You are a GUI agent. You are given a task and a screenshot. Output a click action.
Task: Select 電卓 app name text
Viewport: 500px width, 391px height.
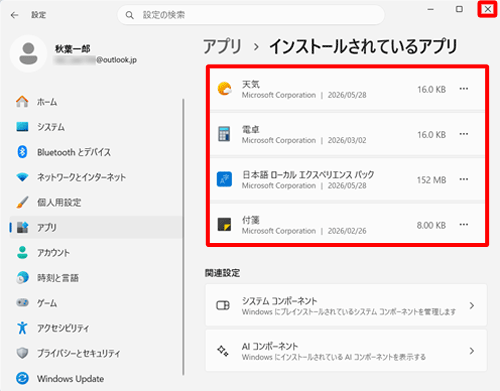(251, 129)
